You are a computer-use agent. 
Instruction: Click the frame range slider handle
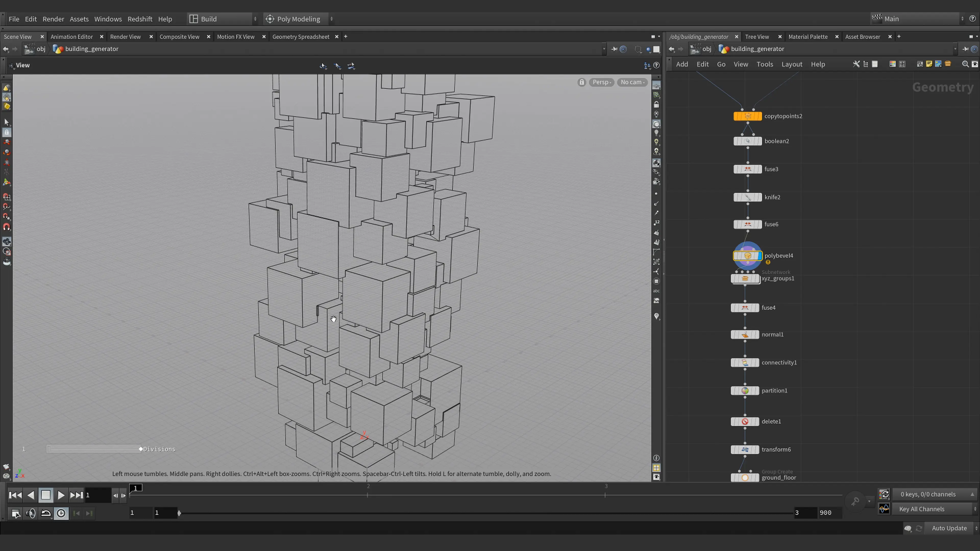click(179, 513)
